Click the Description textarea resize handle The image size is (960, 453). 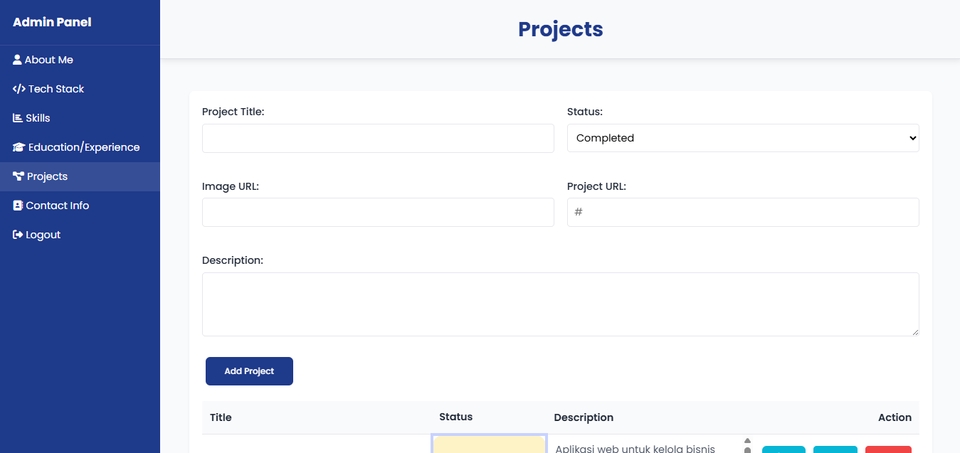point(915,332)
